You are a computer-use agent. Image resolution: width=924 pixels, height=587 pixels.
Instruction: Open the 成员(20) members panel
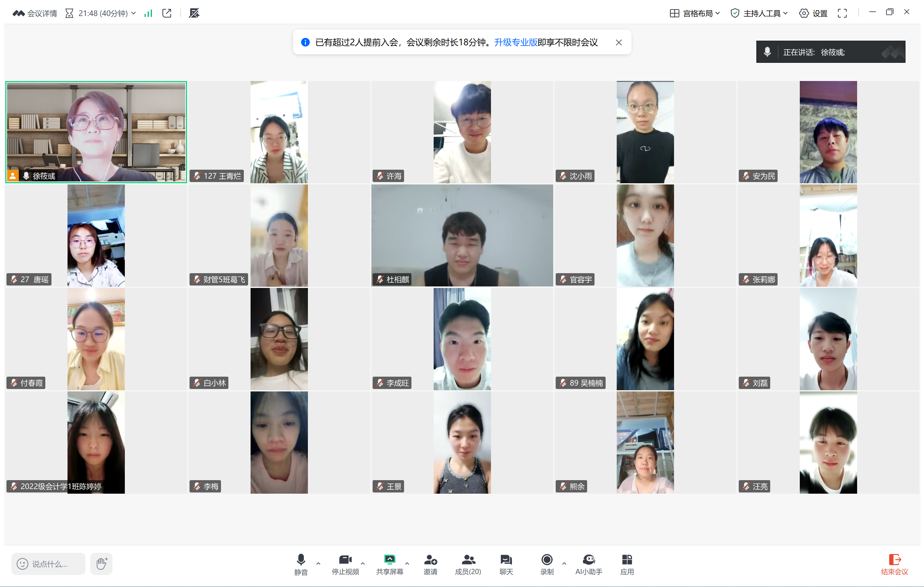pos(468,564)
